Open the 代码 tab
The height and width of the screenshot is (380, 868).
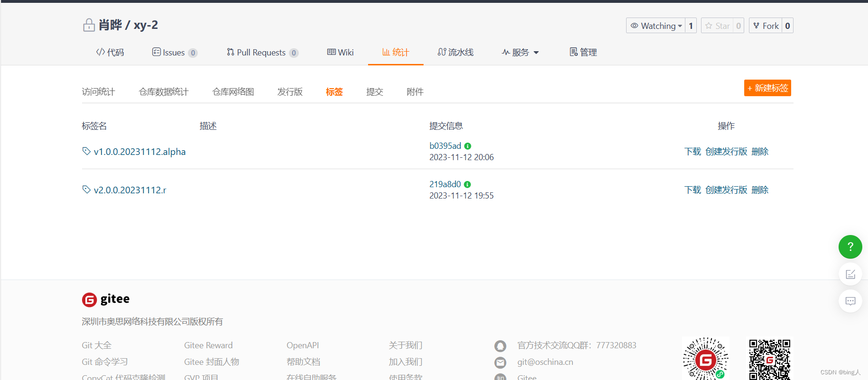[110, 52]
